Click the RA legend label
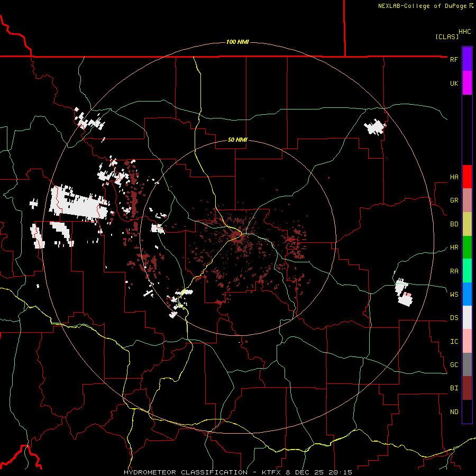476x476 pixels. coord(454,271)
